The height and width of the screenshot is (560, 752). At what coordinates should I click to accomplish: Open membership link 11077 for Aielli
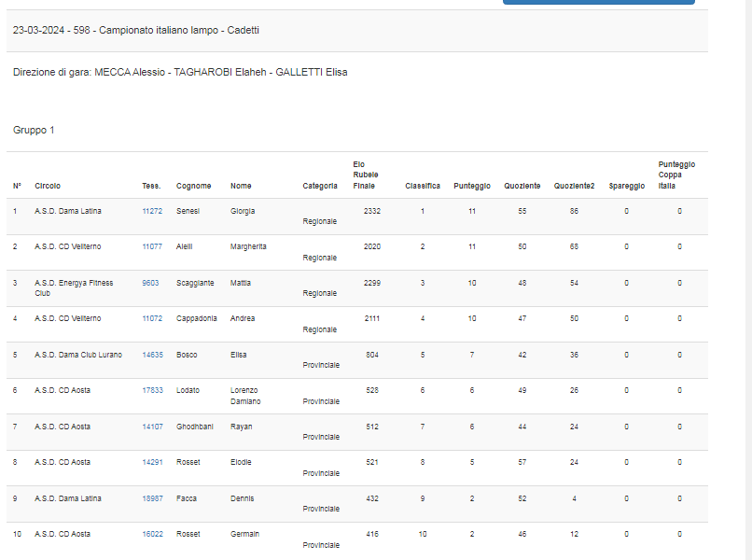coord(152,247)
